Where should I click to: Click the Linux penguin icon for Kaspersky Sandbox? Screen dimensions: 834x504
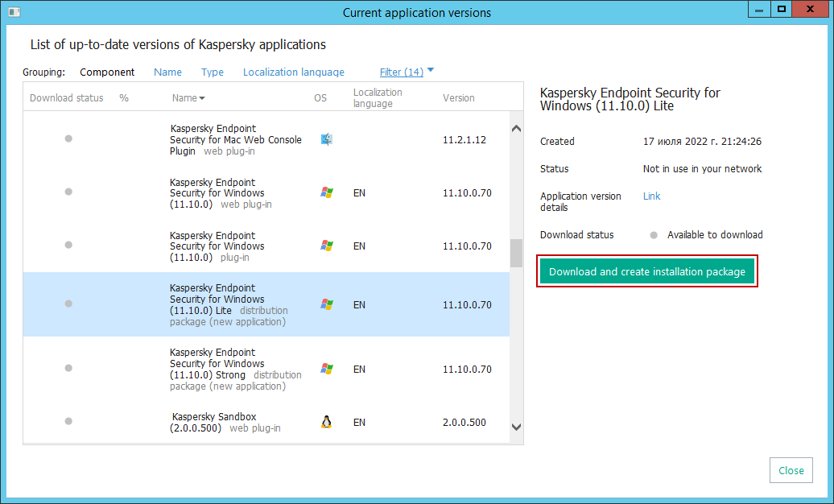[326, 422]
